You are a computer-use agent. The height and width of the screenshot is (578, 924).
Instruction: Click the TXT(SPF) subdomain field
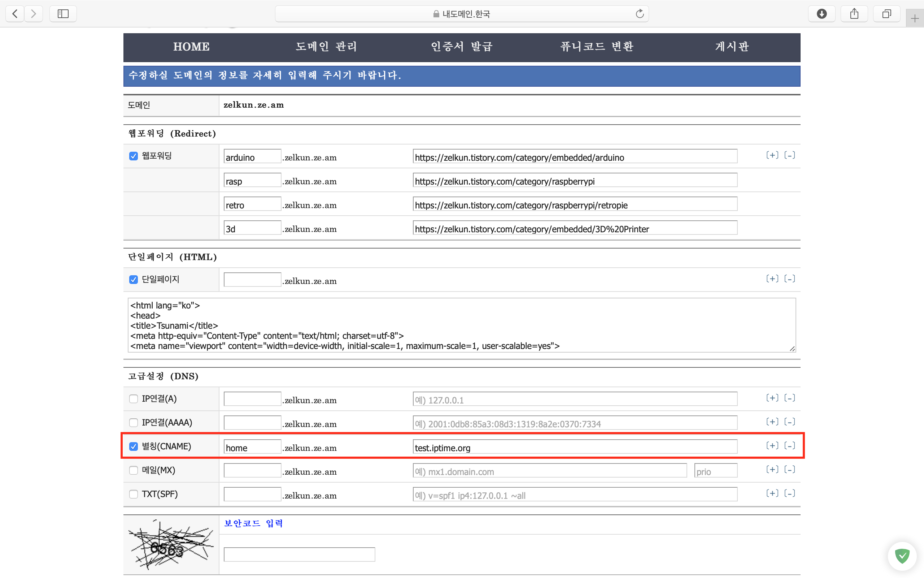point(252,494)
